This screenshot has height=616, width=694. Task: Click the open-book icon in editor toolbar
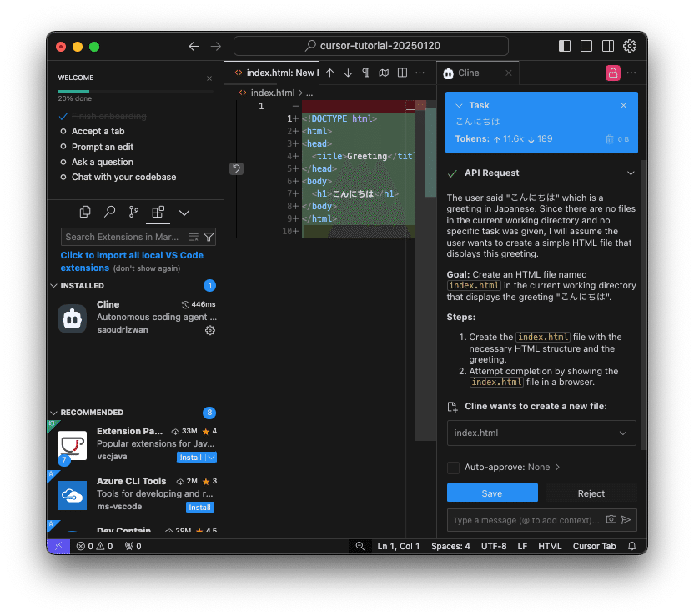point(384,73)
